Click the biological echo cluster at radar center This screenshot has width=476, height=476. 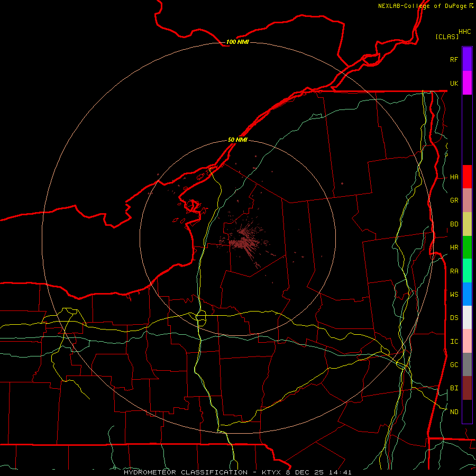(x=244, y=241)
